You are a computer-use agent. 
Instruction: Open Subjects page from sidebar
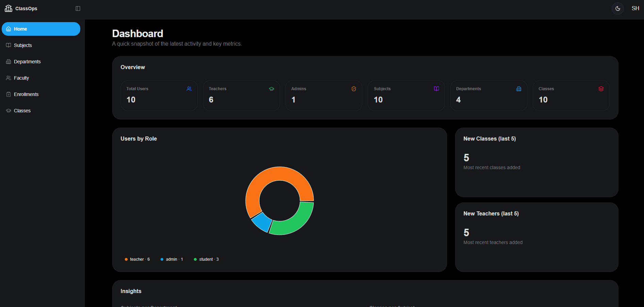click(x=41, y=45)
